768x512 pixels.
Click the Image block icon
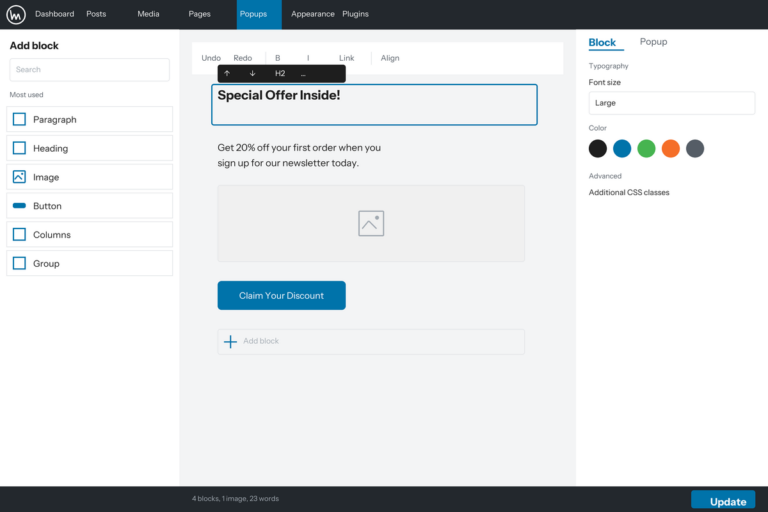[19, 177]
